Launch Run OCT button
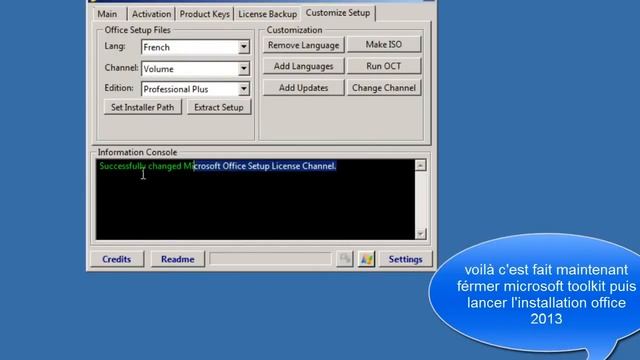 tap(384, 66)
